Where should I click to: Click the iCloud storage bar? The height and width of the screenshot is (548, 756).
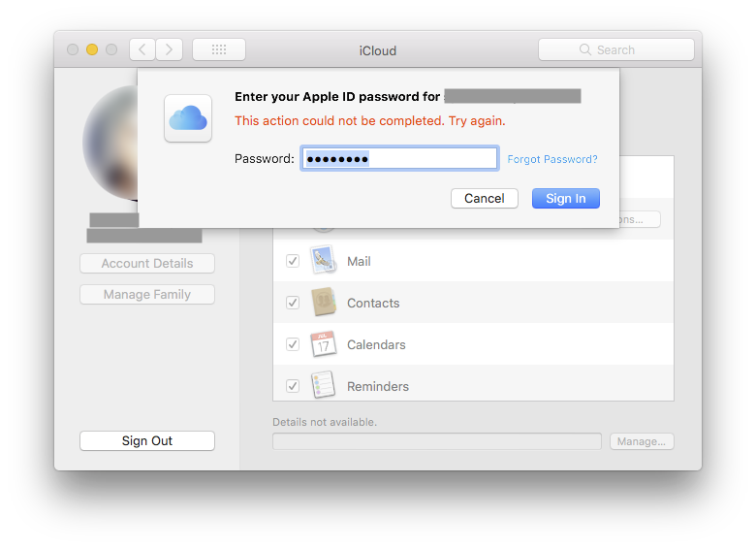[x=437, y=441]
